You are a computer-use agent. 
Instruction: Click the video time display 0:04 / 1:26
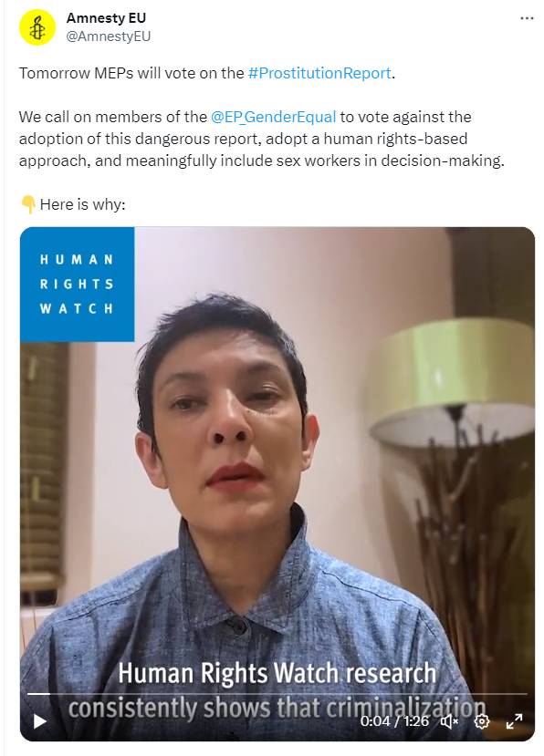(x=394, y=720)
